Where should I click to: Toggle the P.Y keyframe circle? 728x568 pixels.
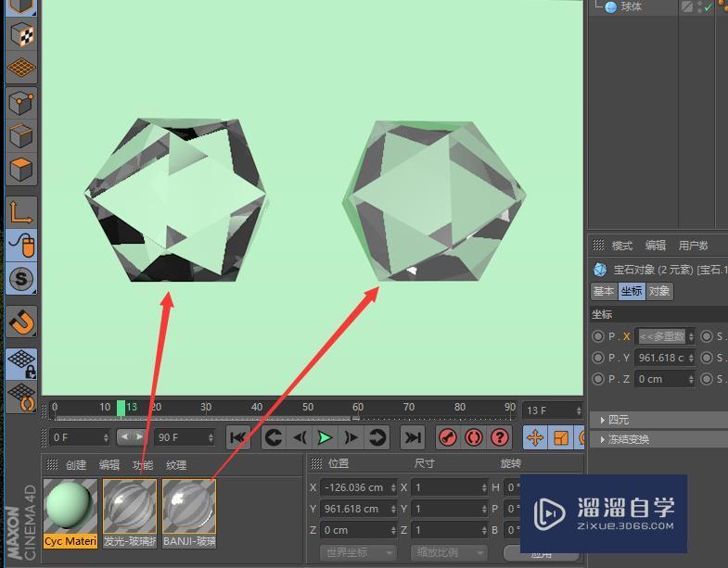tap(598, 358)
